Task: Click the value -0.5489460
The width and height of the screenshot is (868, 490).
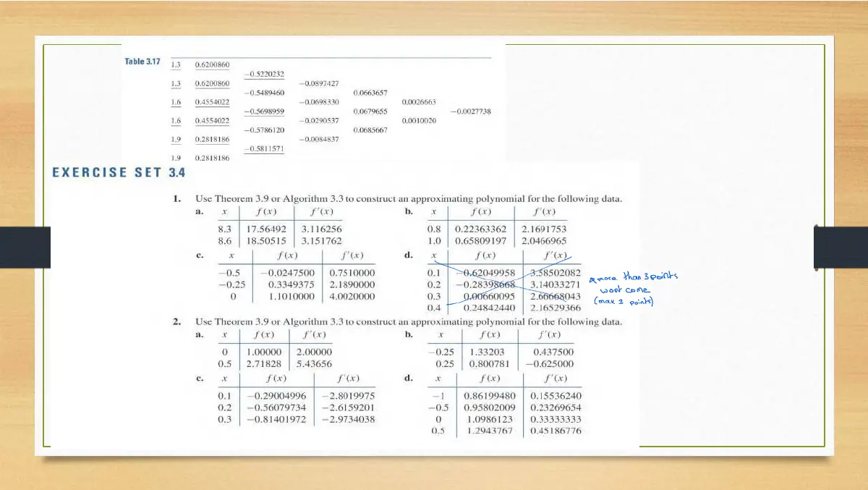Action: [264, 93]
